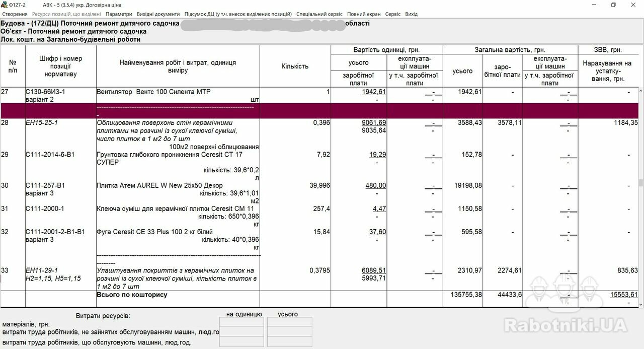Image resolution: width=644 pixels, height=349 pixels.
Task: Click total value 19198,08
Action: pos(467,185)
